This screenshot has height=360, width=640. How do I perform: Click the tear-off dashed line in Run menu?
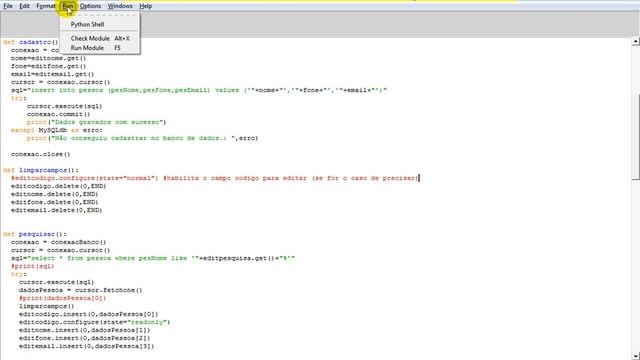100,15
